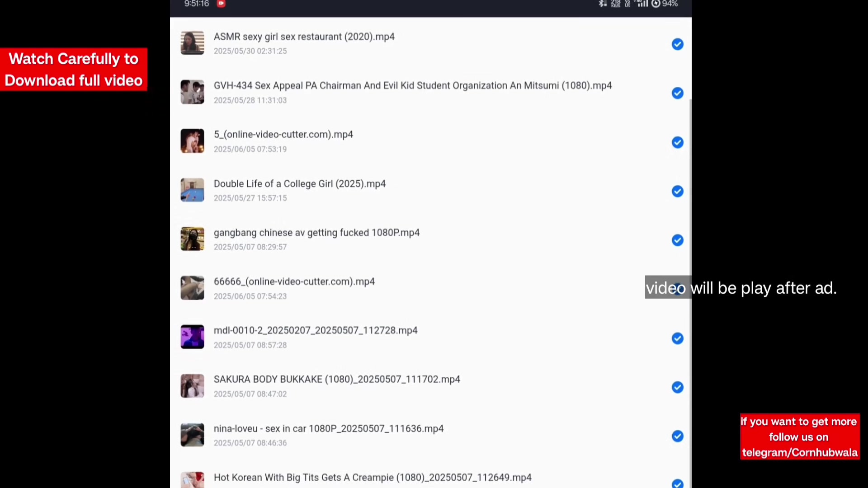868x488 pixels.
Task: Uncheck the blue checkmark for 5_(online-video-cutter.com).mp4
Action: click(677, 142)
